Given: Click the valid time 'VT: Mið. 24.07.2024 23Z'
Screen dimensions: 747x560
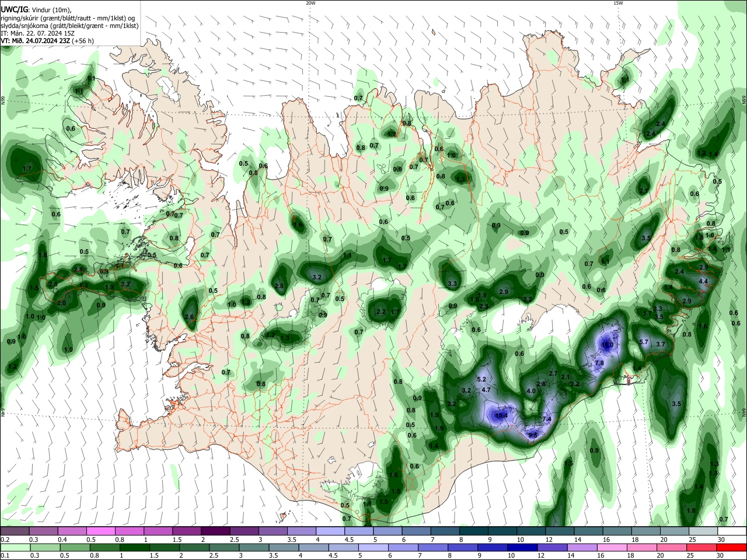Looking at the screenshot, I should tap(36, 41).
